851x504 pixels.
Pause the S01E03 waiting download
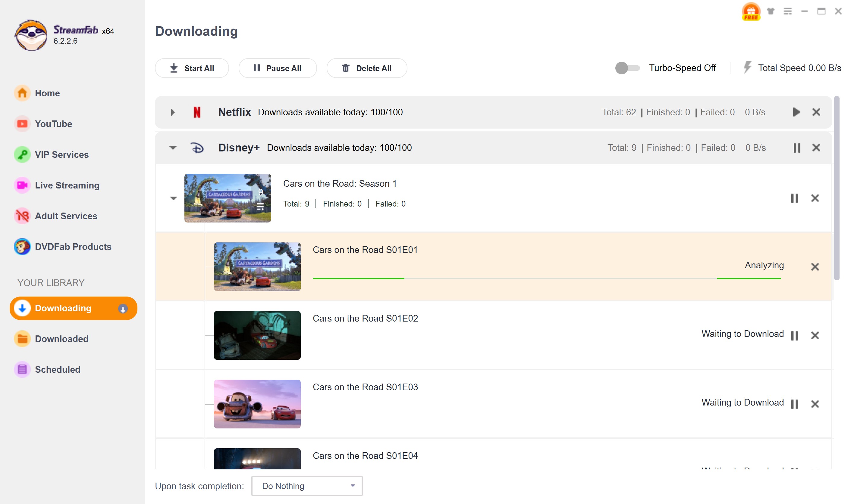(794, 404)
